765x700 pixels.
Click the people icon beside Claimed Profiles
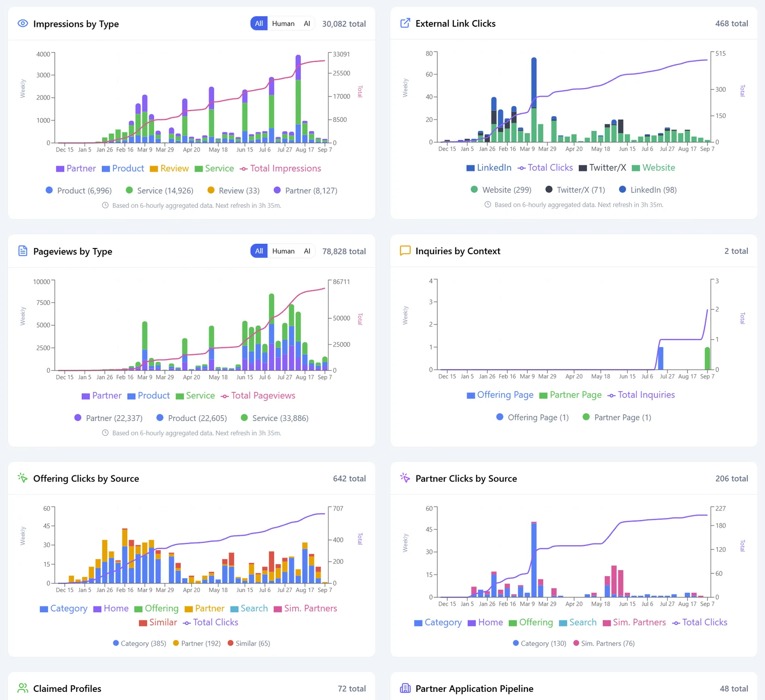point(22,688)
